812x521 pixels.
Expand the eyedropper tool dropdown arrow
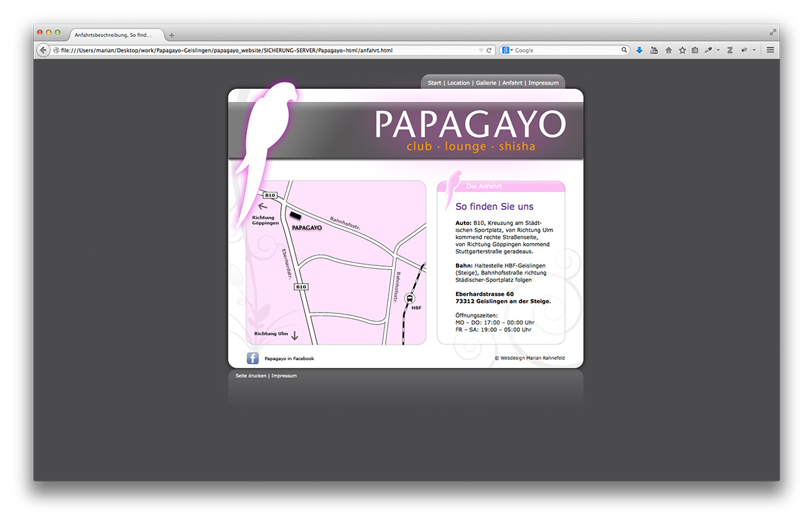[x=718, y=50]
